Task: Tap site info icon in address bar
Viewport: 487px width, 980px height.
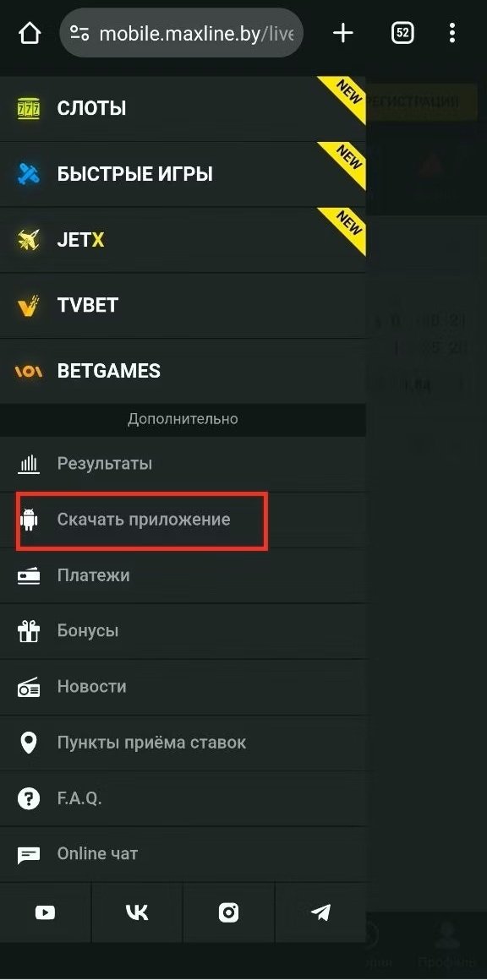Action: point(79,33)
